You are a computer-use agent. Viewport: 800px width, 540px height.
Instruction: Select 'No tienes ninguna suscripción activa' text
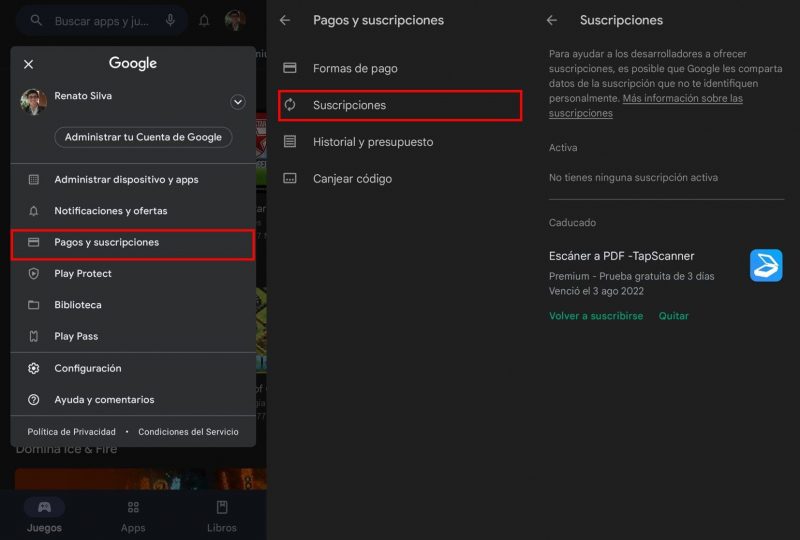coord(633,178)
